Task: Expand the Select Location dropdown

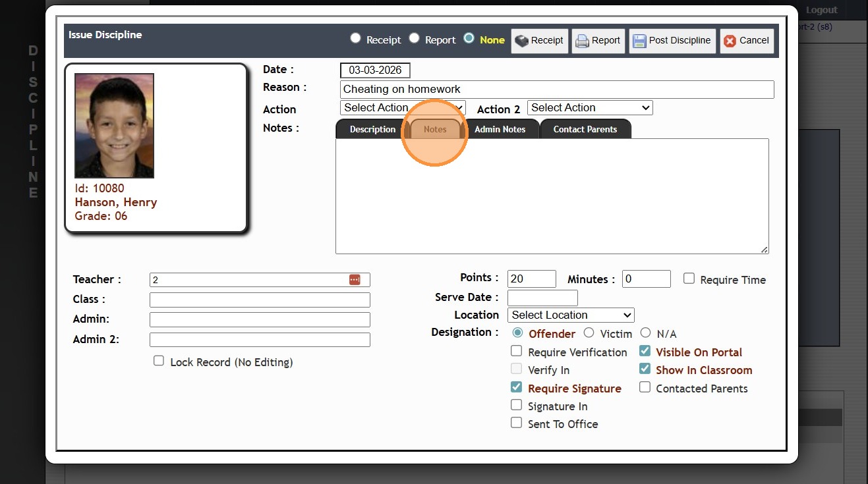Action: coord(571,315)
